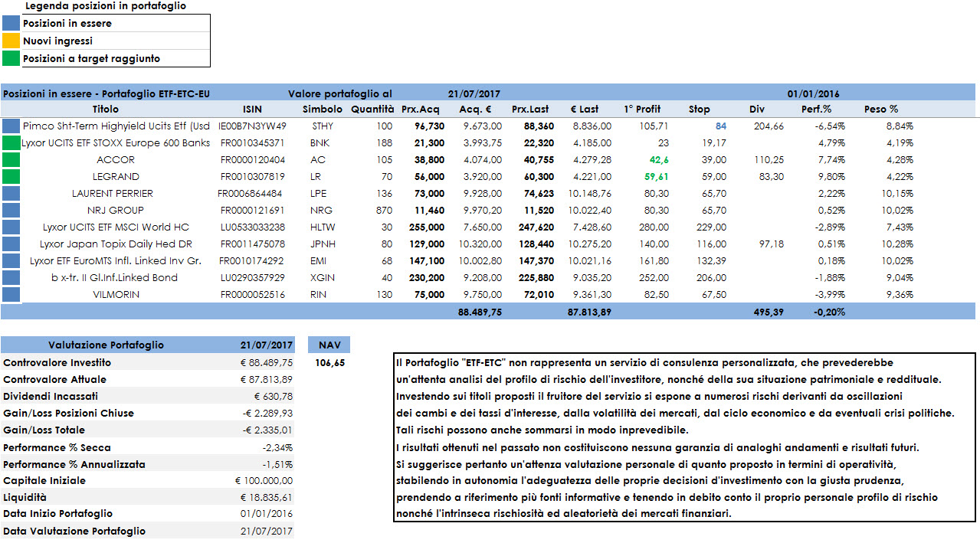Click the total Acq. value '88.489,75'

click(480, 312)
